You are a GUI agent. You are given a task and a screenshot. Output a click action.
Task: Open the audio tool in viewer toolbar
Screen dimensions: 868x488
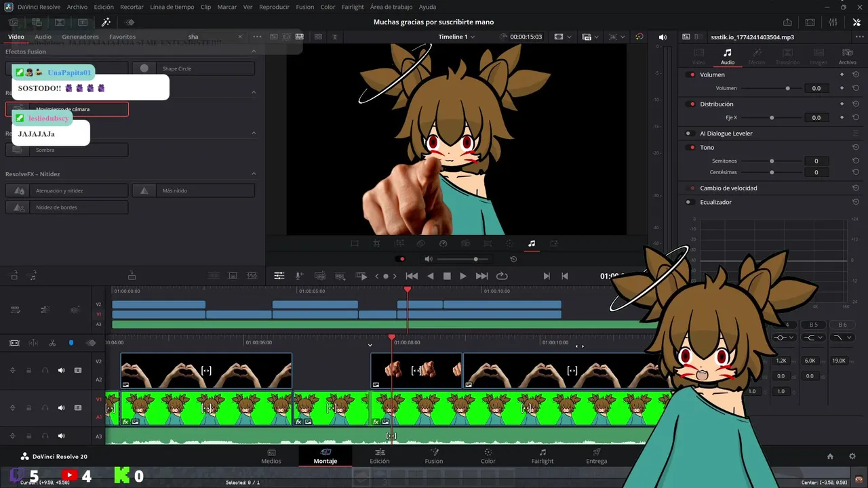[532, 243]
